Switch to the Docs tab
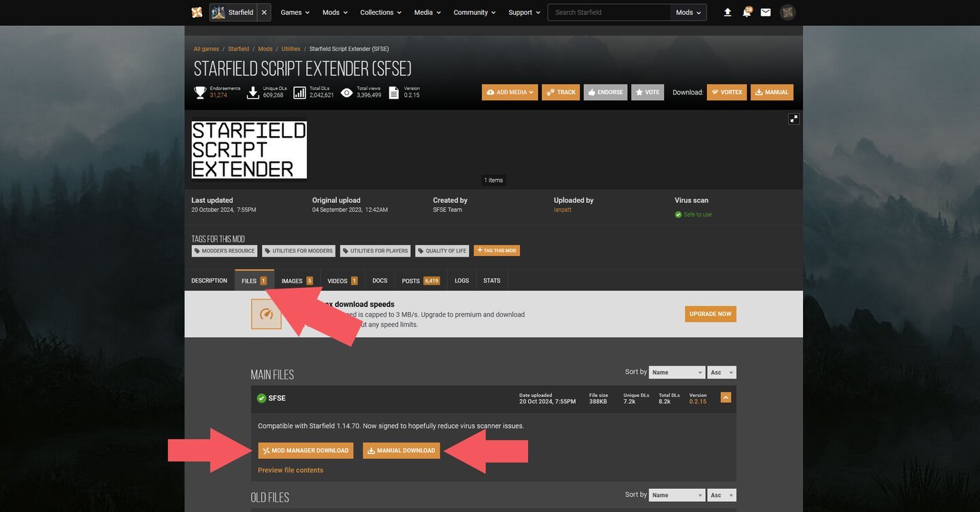980x512 pixels. pyautogui.click(x=380, y=281)
